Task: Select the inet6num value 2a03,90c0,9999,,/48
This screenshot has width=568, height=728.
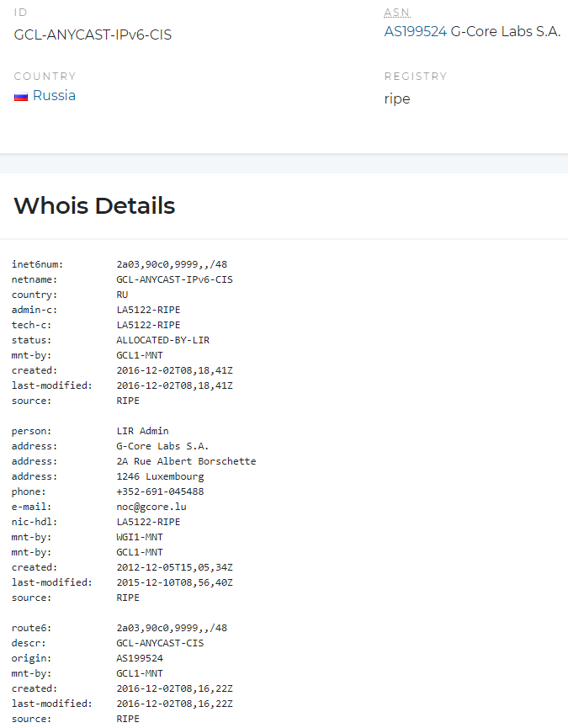Action: click(172, 264)
